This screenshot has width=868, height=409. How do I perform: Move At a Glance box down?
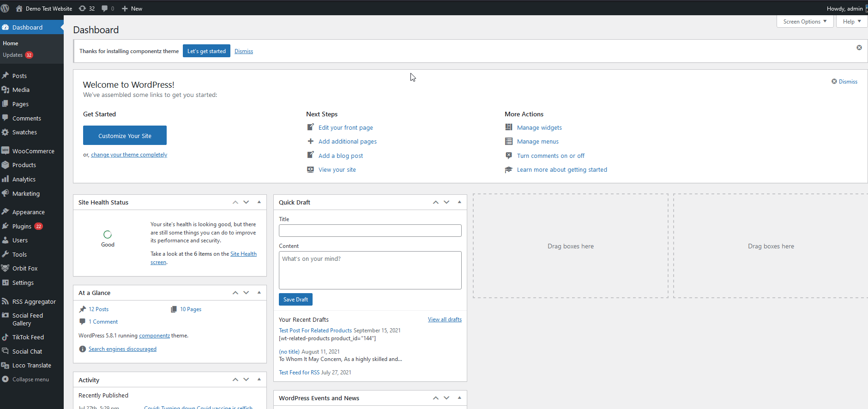point(246,293)
